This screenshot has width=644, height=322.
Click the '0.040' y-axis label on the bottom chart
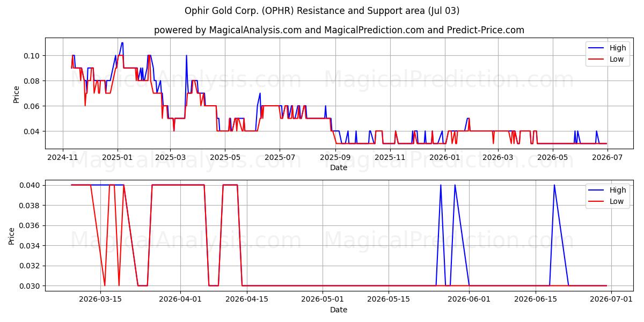pos(31,185)
